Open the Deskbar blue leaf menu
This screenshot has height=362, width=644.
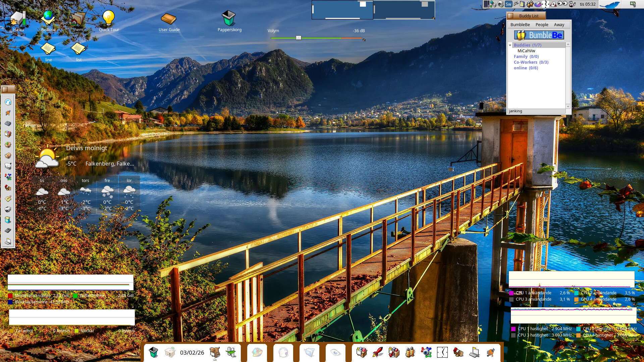coord(609,4)
